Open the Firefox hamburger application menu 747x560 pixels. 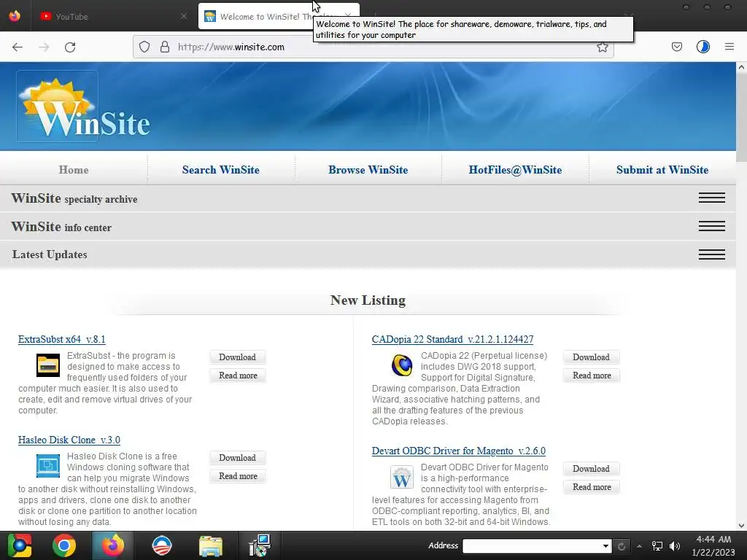click(729, 47)
